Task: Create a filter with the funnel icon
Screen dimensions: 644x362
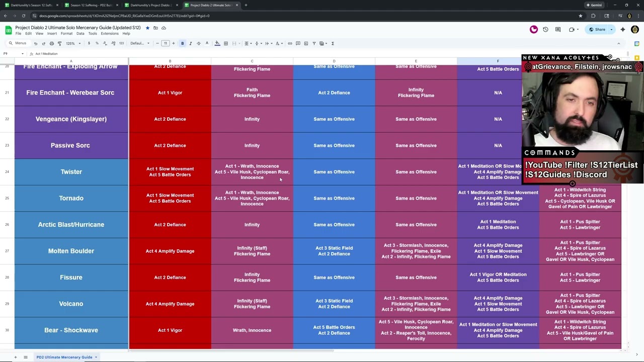Action: [314, 43]
